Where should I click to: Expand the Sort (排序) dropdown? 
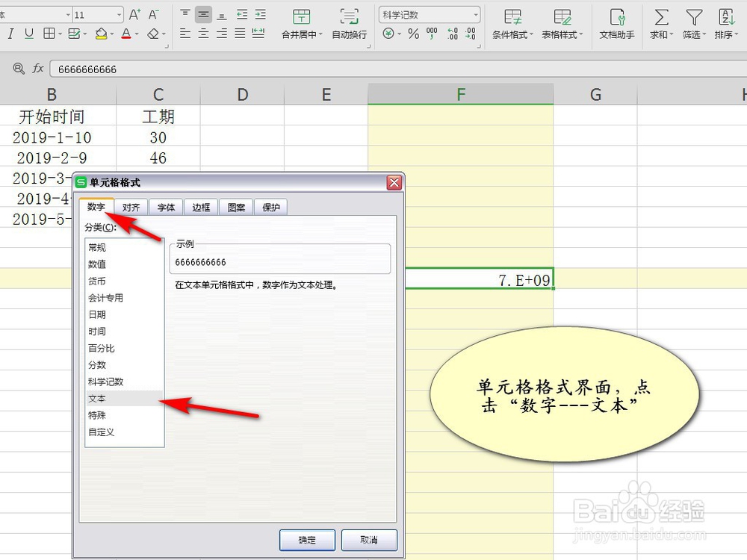click(x=736, y=33)
